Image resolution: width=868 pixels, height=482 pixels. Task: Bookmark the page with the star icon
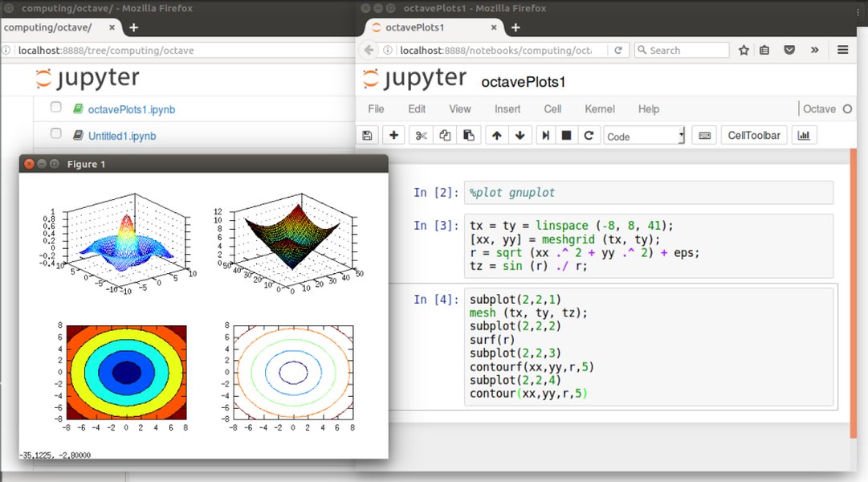(x=744, y=50)
